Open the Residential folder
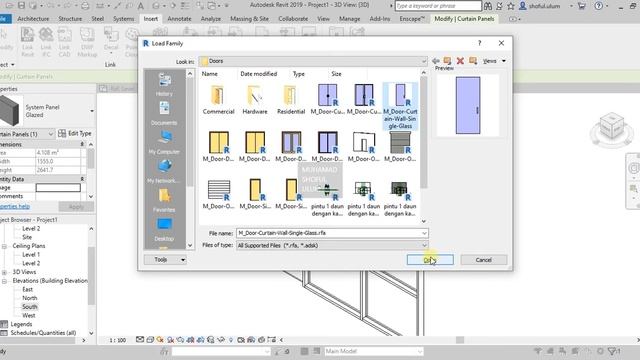 (x=291, y=100)
